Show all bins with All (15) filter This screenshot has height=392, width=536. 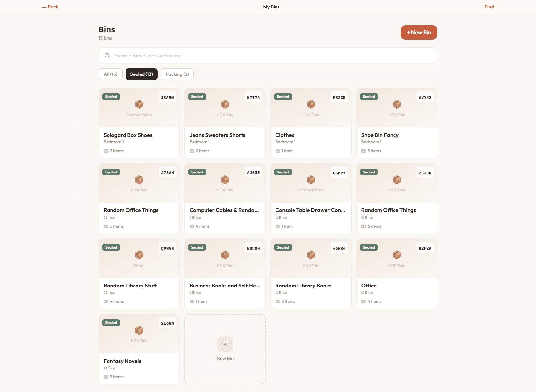(110, 74)
